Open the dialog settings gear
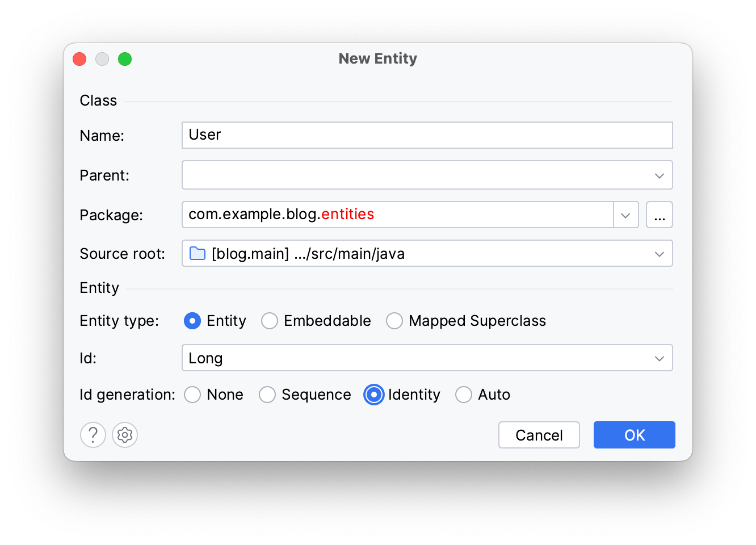 tap(125, 435)
